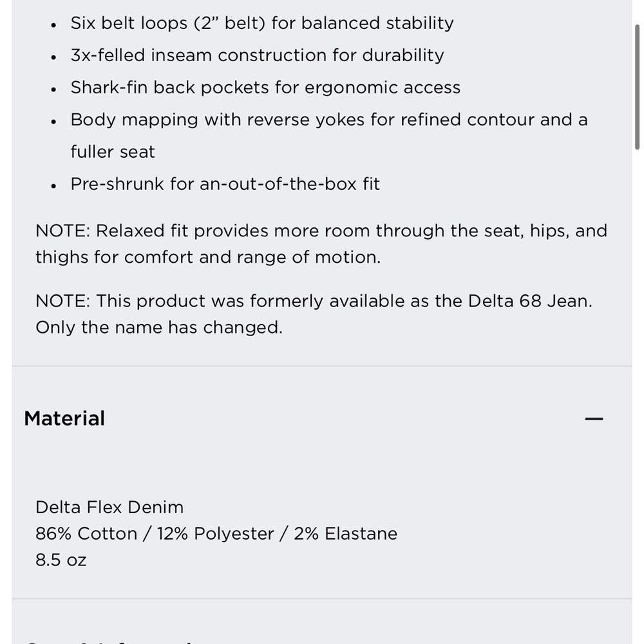Click the Relaxed fit NOTE paragraph

click(321, 244)
